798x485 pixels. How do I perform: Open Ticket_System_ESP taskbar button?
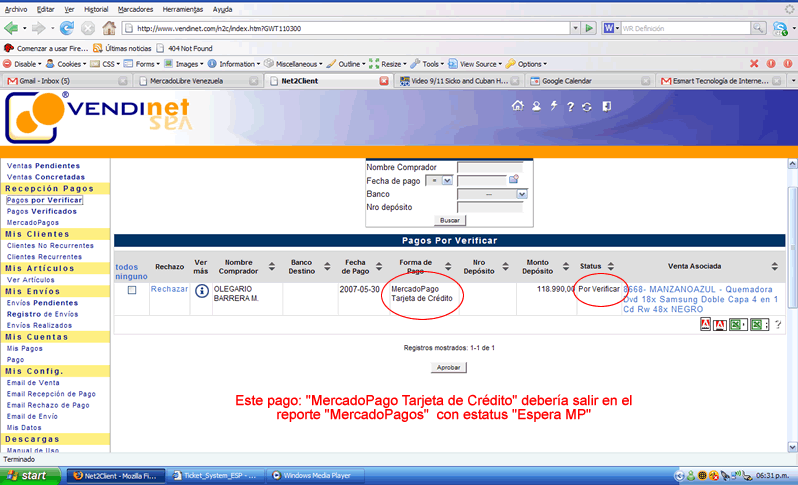click(x=216, y=476)
